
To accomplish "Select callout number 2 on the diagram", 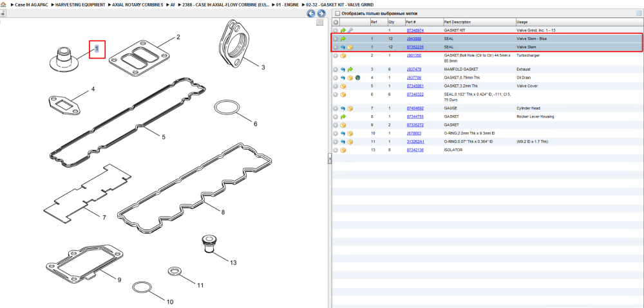I will point(178,37).
